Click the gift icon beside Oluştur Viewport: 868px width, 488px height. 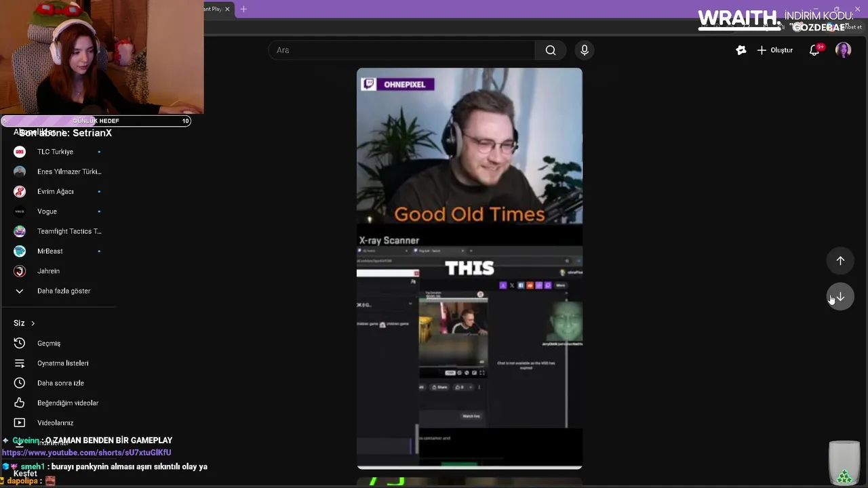(x=741, y=50)
